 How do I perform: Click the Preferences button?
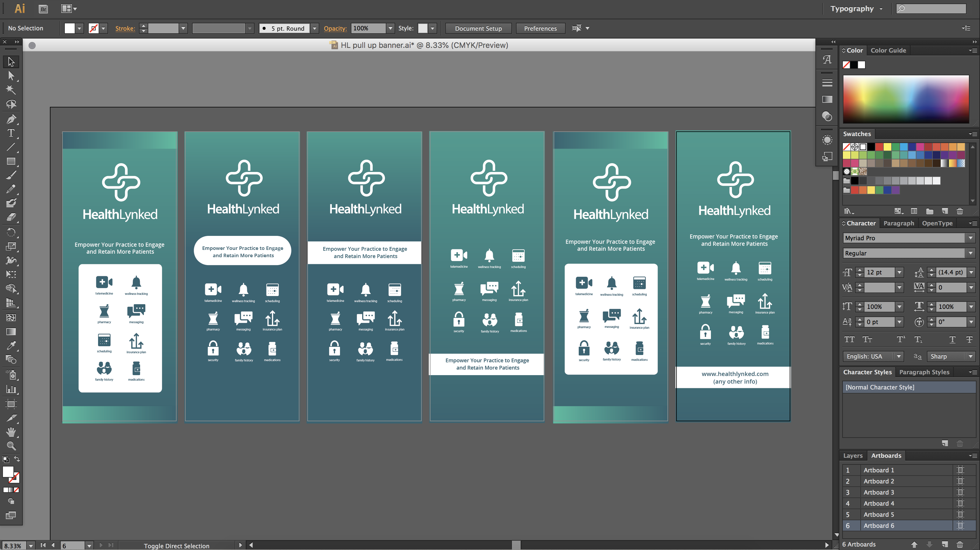click(x=540, y=28)
